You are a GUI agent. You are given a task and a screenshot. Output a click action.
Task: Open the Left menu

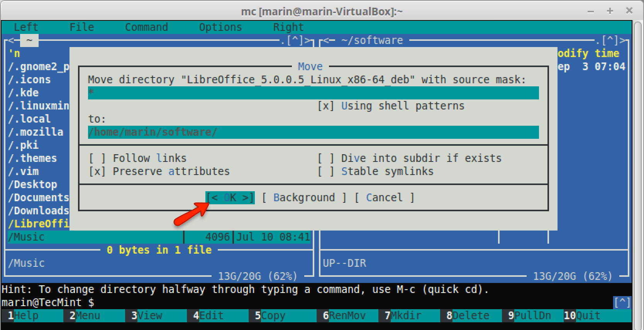click(x=25, y=27)
